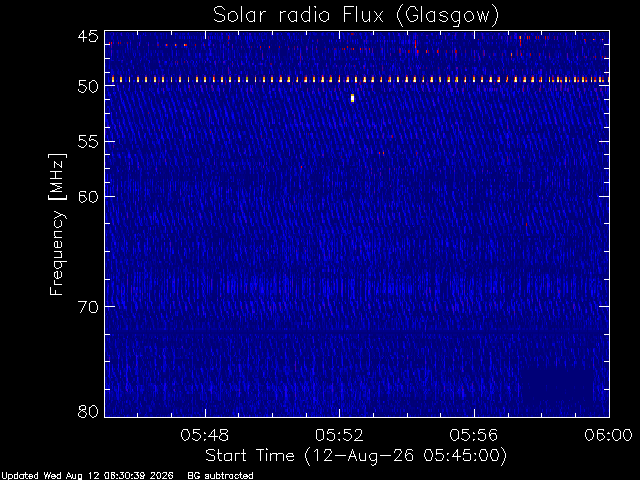640x480 pixels.
Task: Click the faint horizontal band near 73 MHz
Action: pyautogui.click(x=357, y=334)
